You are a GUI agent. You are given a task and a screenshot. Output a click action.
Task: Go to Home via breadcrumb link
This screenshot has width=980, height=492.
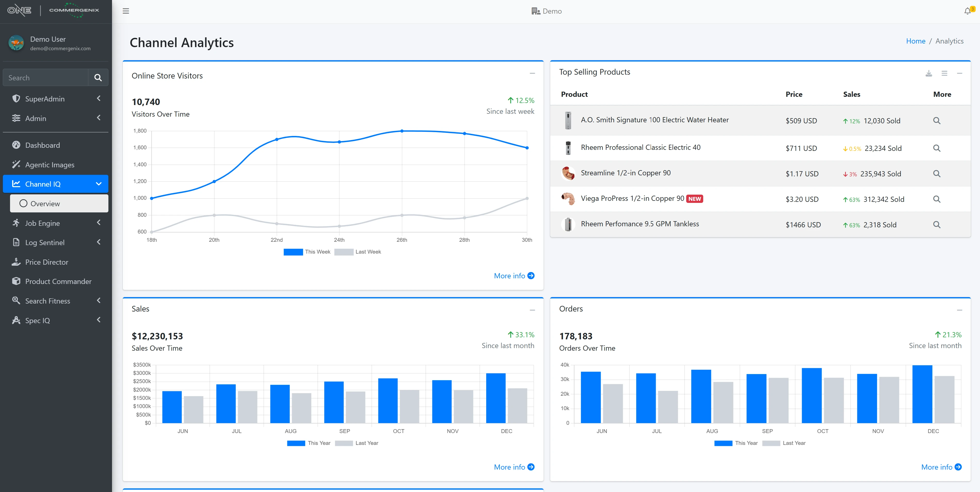[915, 41]
